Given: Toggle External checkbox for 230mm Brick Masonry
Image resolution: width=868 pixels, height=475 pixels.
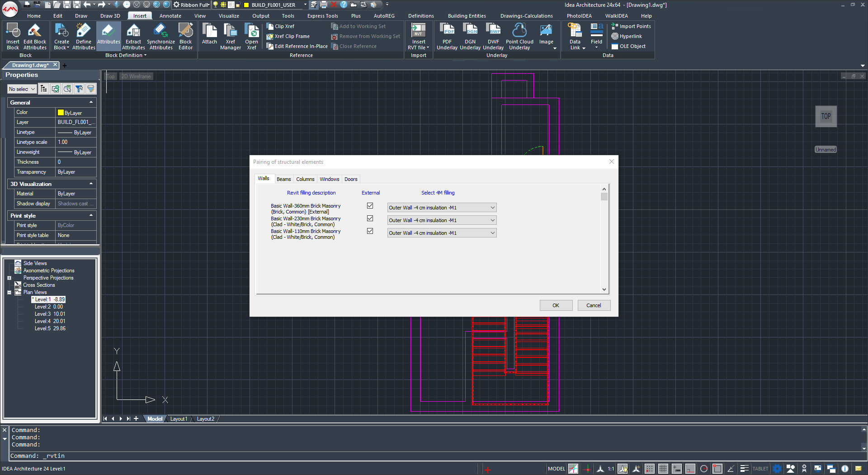Looking at the screenshot, I should 370,218.
